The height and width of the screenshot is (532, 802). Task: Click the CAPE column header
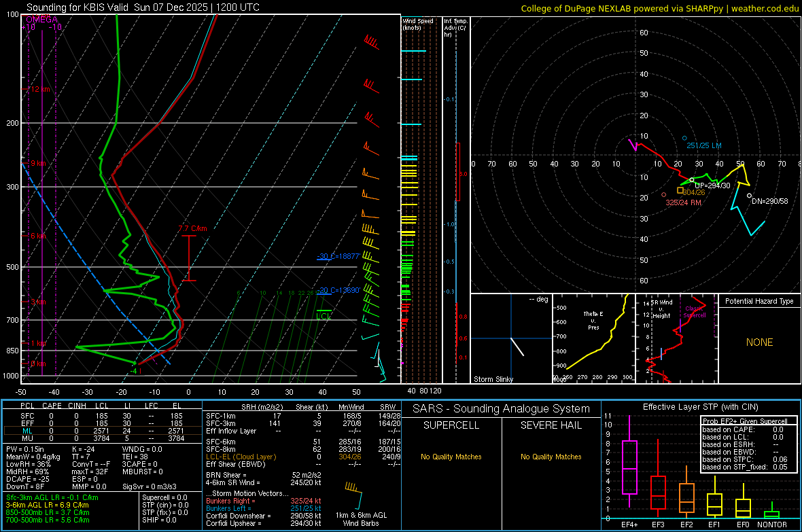click(x=52, y=406)
